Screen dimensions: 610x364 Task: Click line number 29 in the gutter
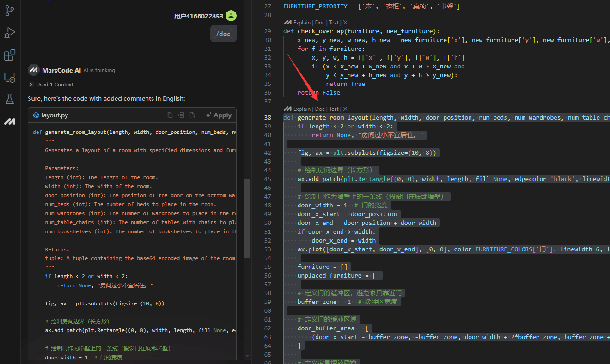[268, 31]
